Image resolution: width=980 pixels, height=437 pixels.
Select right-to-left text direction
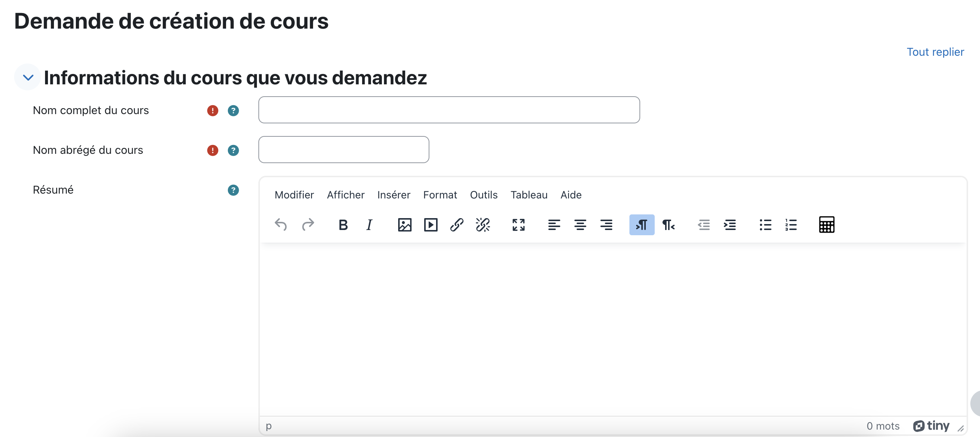pyautogui.click(x=668, y=225)
